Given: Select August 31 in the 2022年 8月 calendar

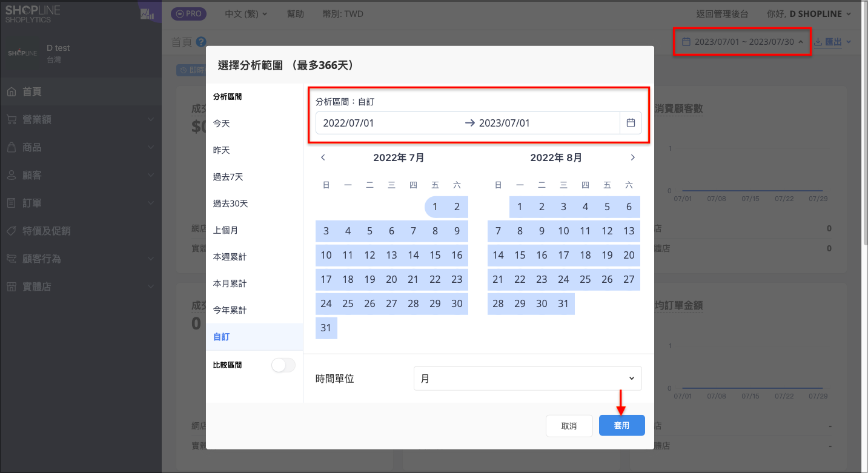Looking at the screenshot, I should pyautogui.click(x=563, y=303).
